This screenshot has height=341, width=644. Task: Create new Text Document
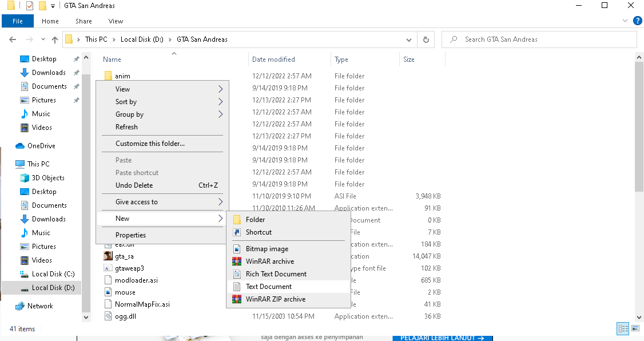coord(288,287)
